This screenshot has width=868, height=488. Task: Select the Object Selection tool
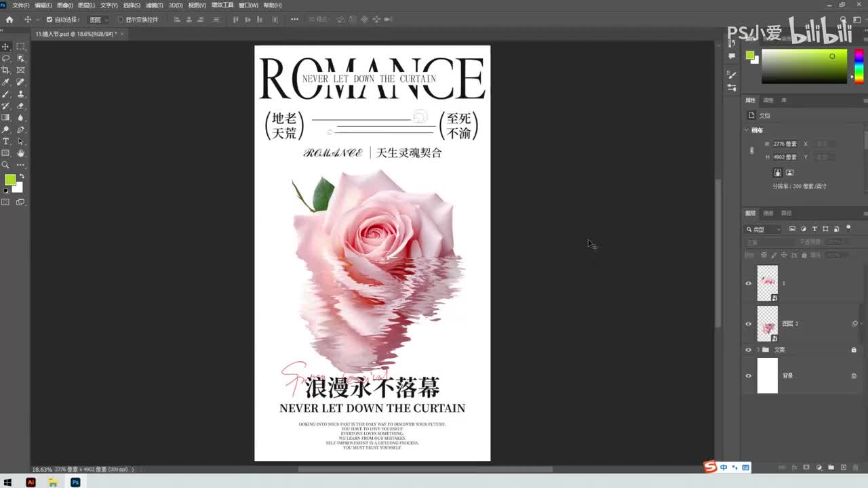[x=20, y=58]
